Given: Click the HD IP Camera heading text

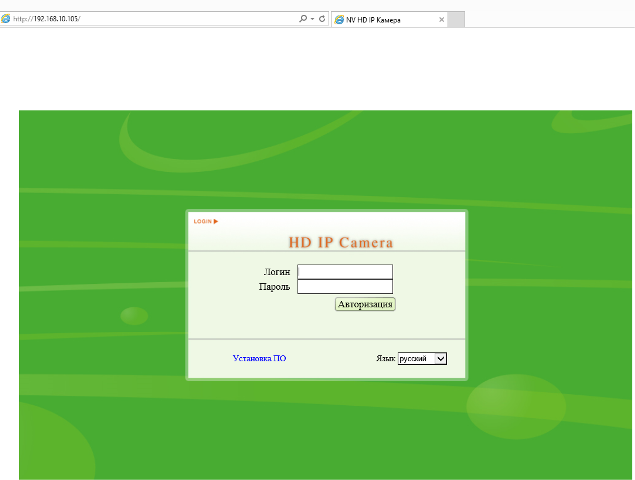Looking at the screenshot, I should [x=341, y=242].
